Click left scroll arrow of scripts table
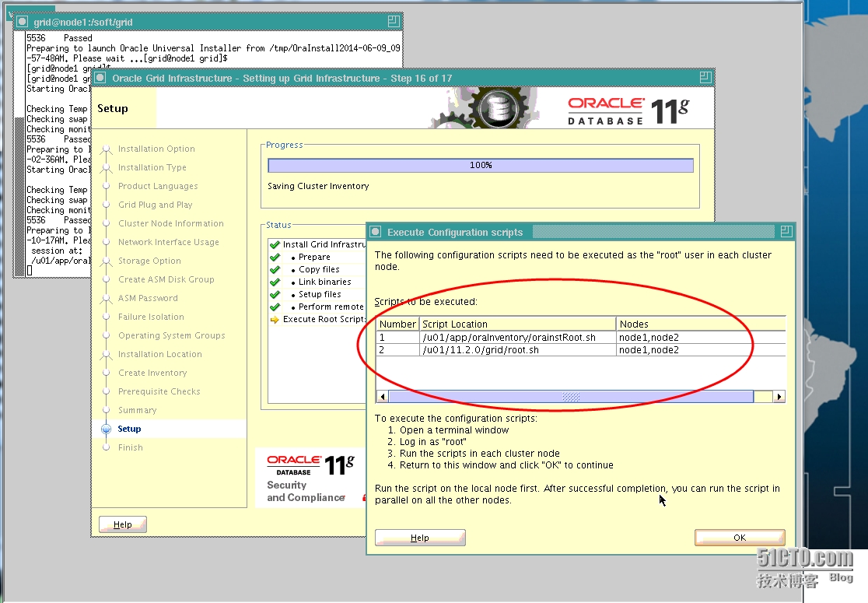Image resolution: width=868 pixels, height=603 pixels. (x=383, y=397)
